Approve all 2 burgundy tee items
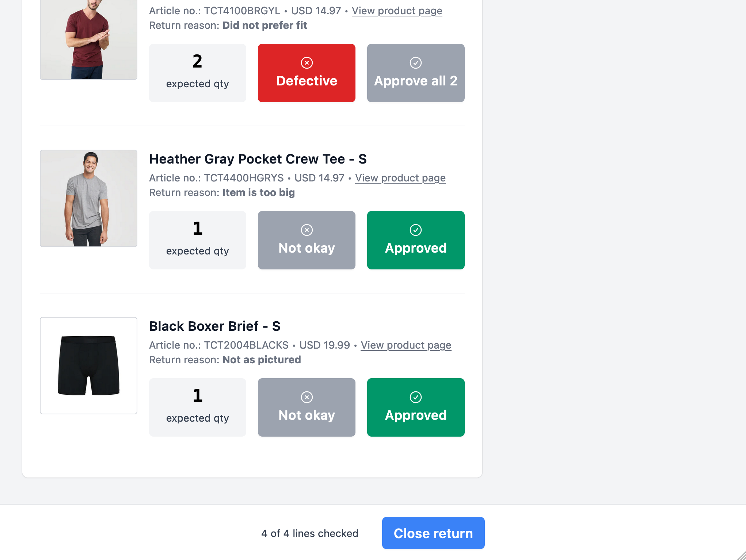 [x=415, y=73]
